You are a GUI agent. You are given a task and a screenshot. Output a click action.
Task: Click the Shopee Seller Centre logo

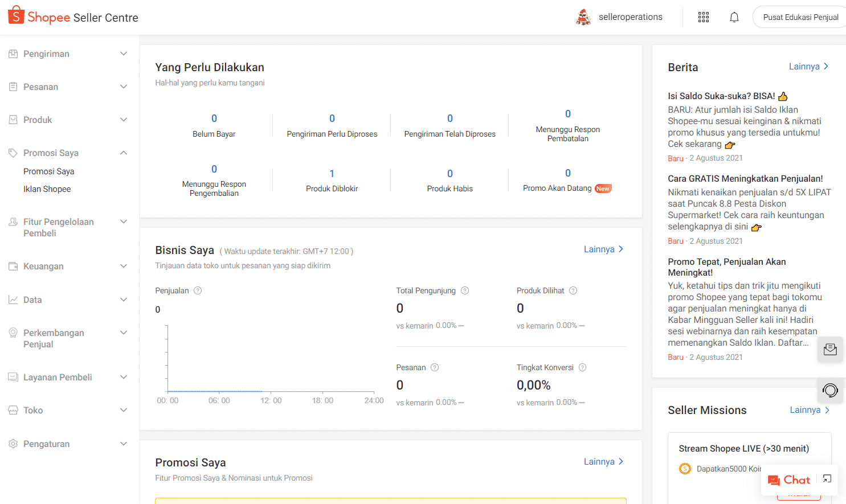click(72, 16)
